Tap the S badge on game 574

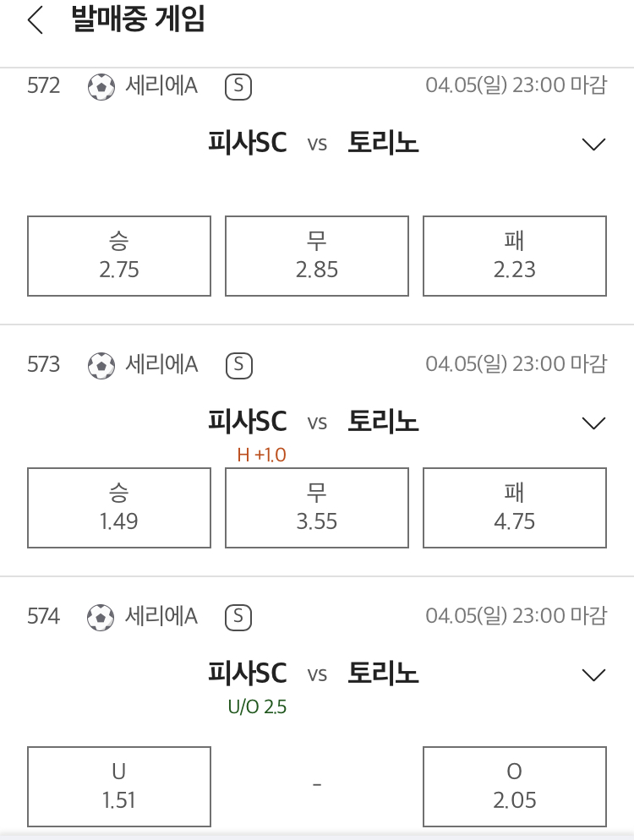(x=238, y=617)
